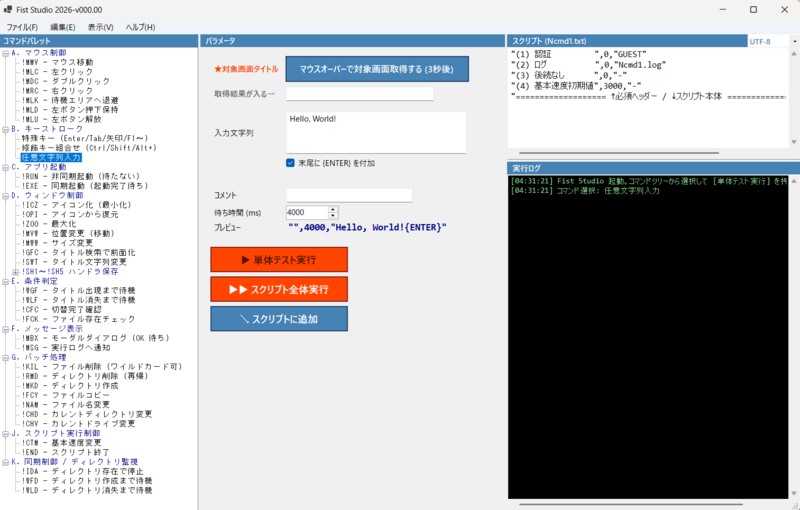Select !END - スクリプト終了 command

tap(66, 452)
